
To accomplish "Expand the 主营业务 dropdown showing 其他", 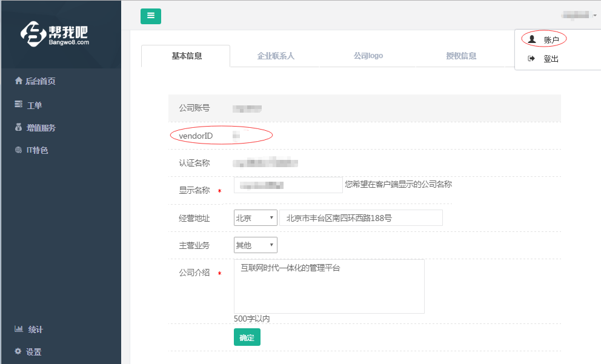I will (255, 245).
